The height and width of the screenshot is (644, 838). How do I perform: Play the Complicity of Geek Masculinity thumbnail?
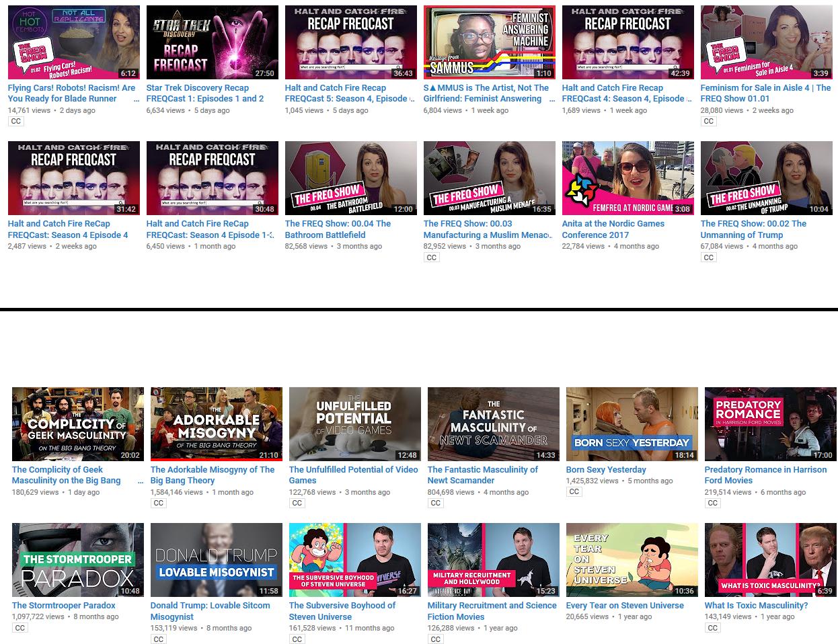(78, 424)
